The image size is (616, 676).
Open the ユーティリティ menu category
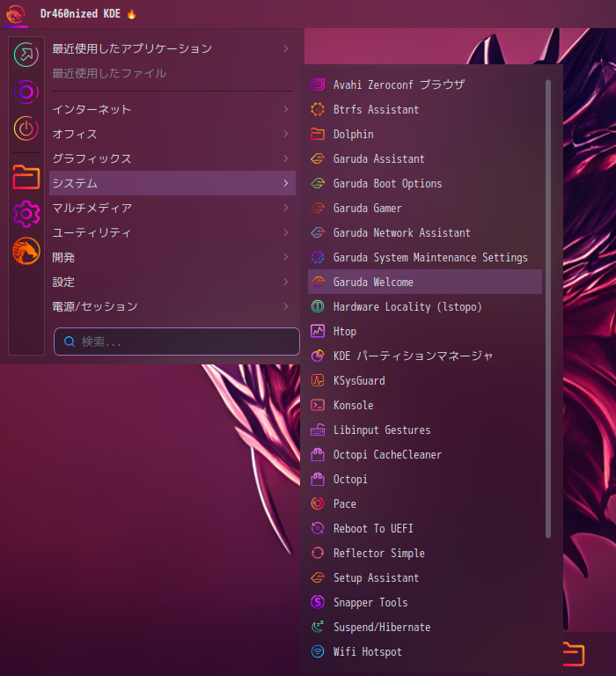pos(172,232)
